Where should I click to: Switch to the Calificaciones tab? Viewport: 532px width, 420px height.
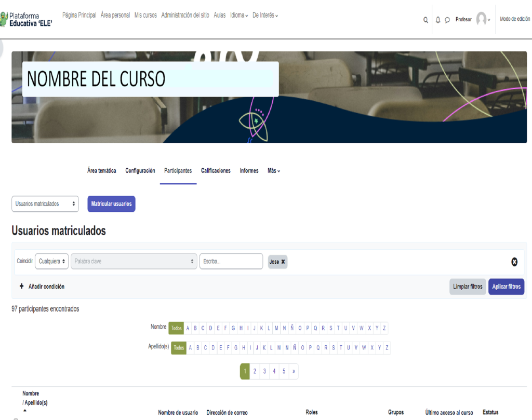(216, 171)
